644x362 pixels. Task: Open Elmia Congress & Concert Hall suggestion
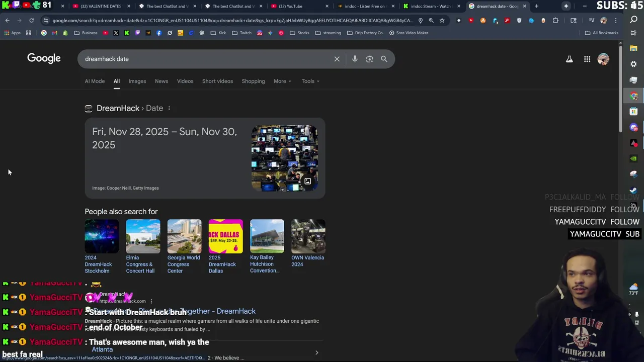pyautogui.click(x=143, y=246)
